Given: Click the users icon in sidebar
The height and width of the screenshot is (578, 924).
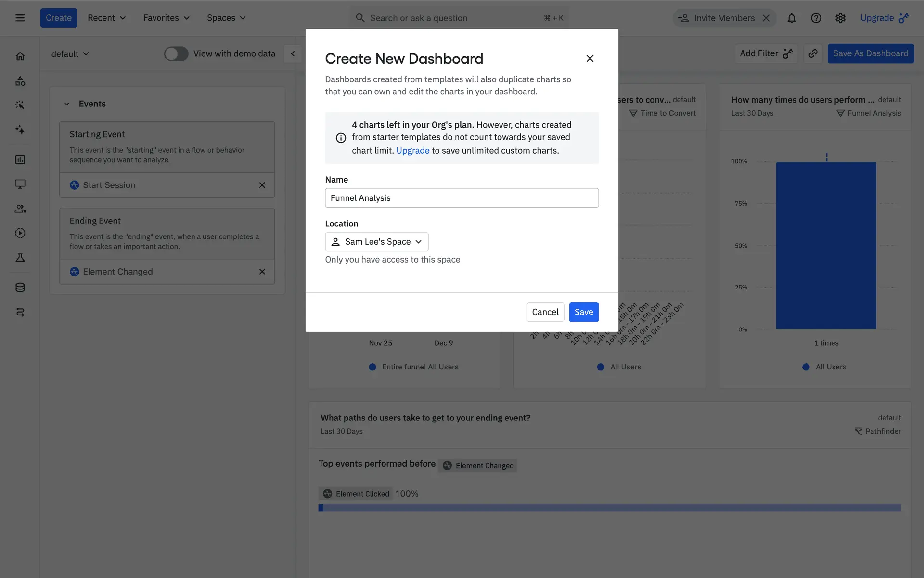Looking at the screenshot, I should coord(20,209).
